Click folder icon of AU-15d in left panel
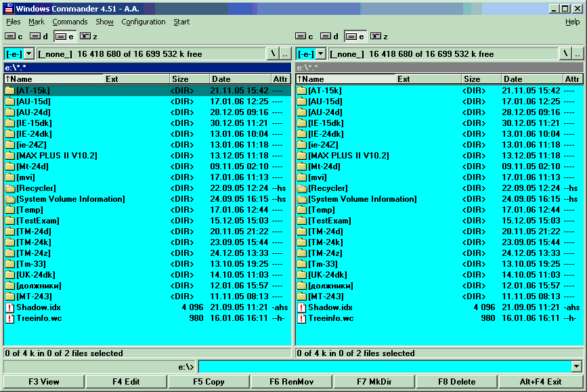Viewport: 587px width, 392px height. tap(9, 102)
